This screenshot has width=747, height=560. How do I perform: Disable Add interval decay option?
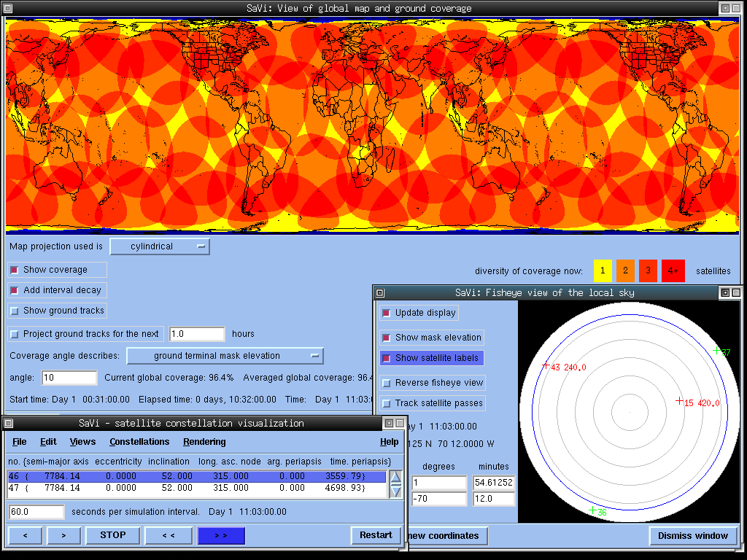pos(15,290)
